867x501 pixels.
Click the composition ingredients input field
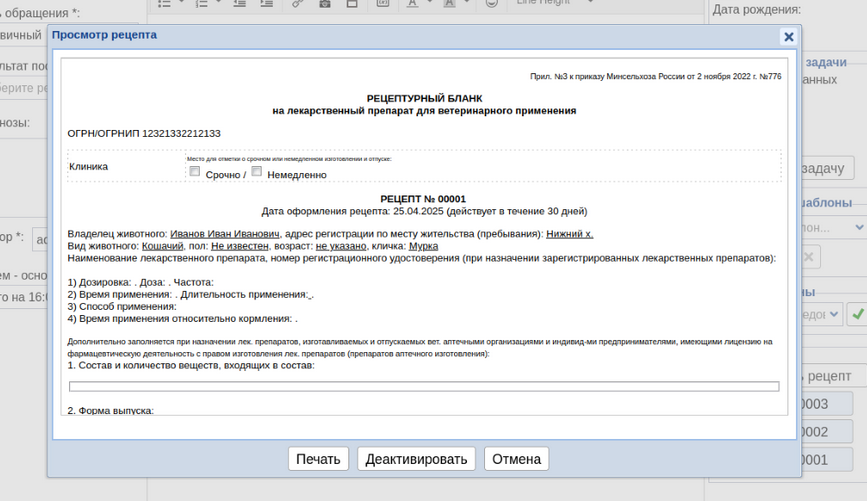click(423, 386)
